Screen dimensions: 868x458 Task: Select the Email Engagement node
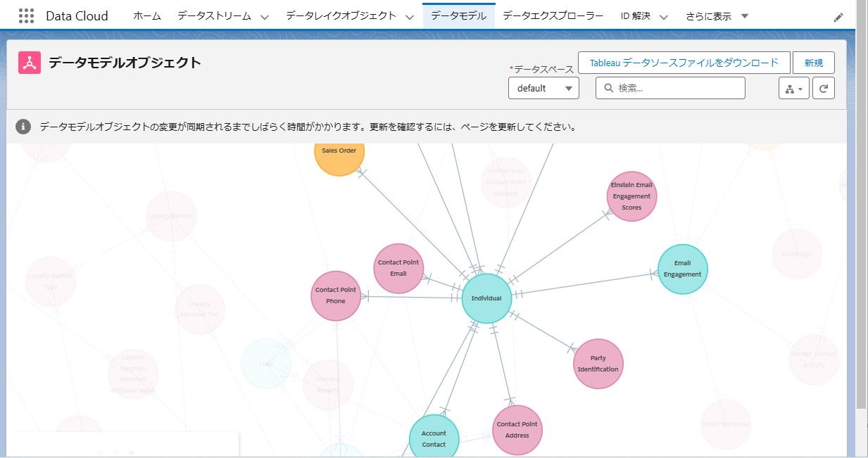click(x=682, y=269)
